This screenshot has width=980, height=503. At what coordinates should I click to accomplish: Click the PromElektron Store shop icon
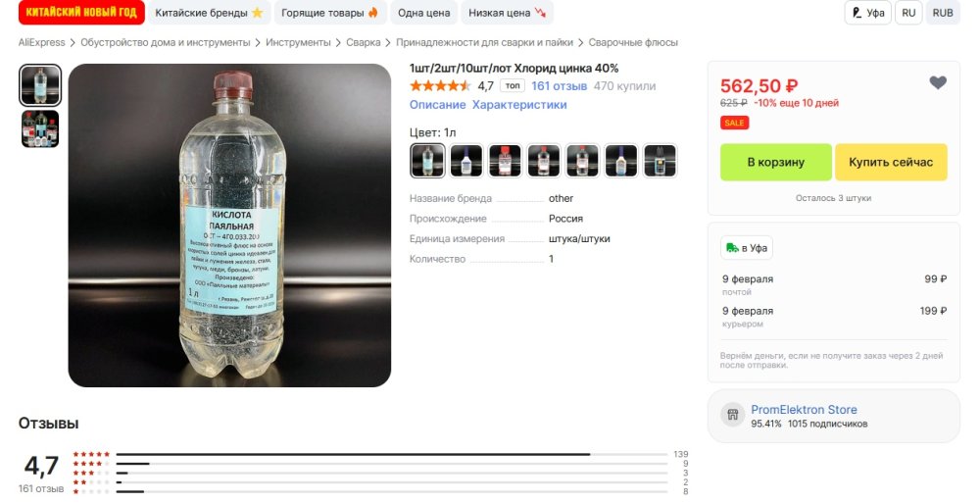(732, 415)
